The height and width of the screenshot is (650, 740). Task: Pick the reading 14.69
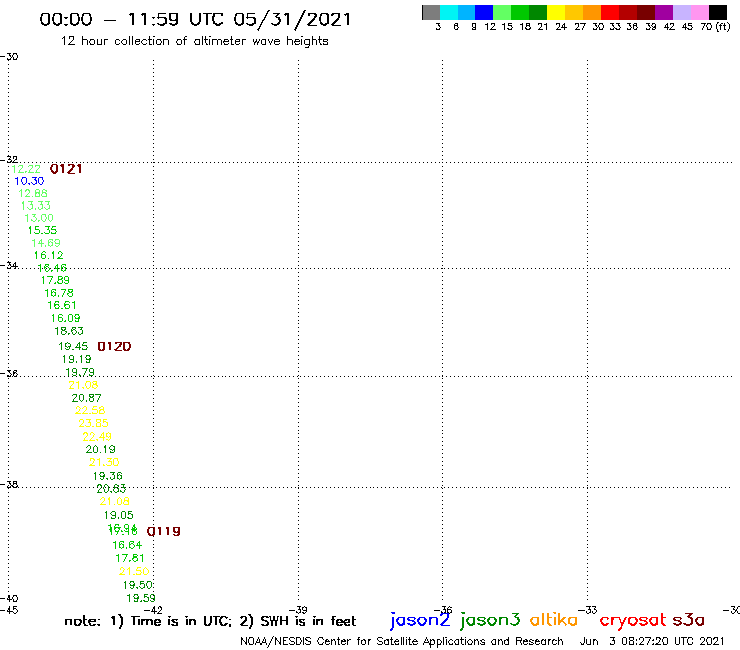(46, 243)
